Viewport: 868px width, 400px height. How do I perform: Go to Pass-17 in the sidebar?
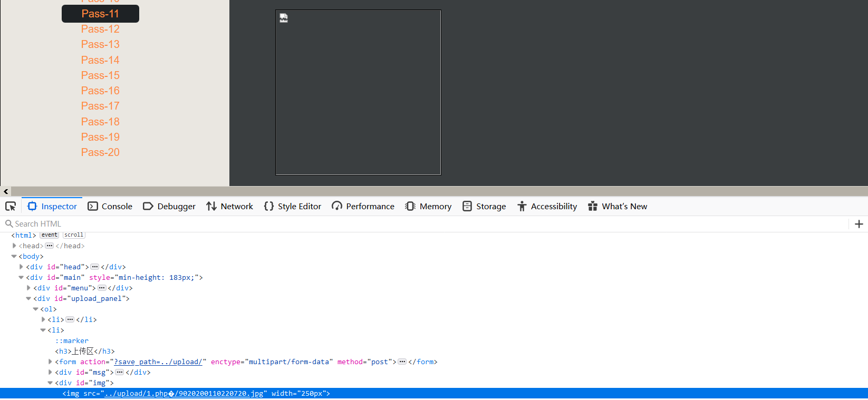click(x=100, y=106)
